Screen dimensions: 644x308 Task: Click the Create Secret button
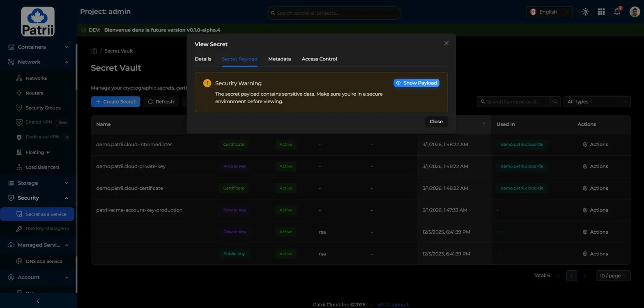pyautogui.click(x=115, y=101)
